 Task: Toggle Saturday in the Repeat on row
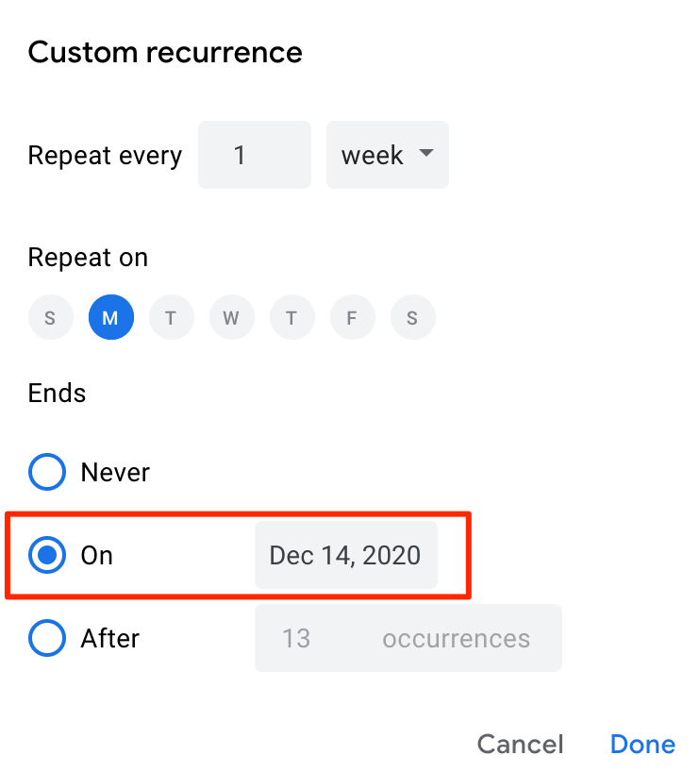tap(412, 318)
